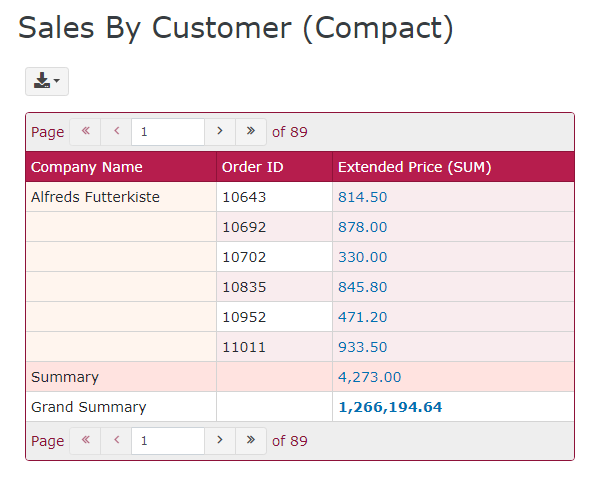
Task: Go to previous page in bottom pager
Action: [117, 440]
